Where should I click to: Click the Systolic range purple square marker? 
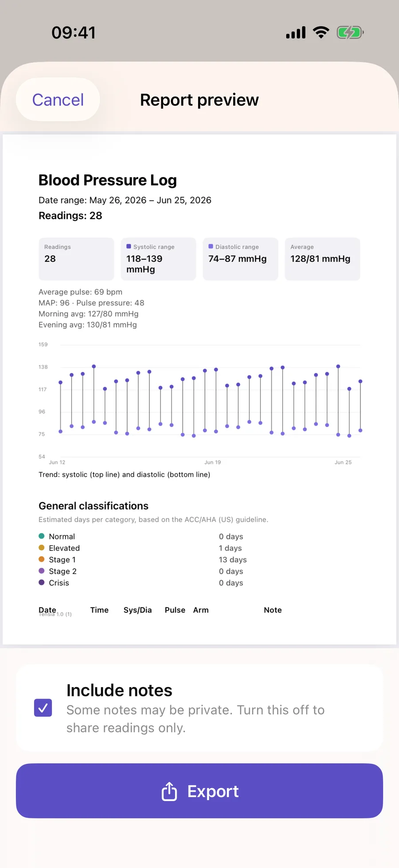[129, 246]
